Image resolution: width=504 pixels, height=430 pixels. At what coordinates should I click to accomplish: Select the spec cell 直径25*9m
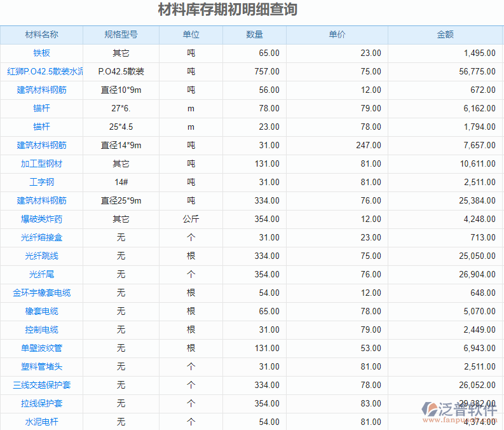pos(121,201)
